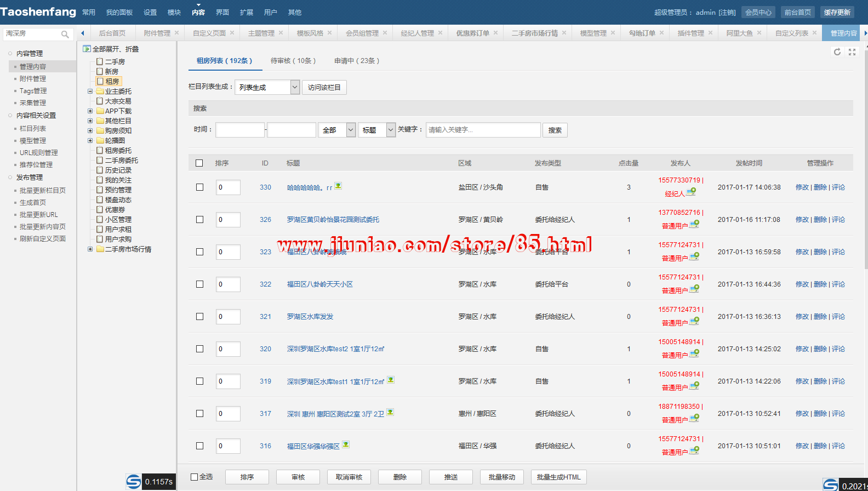Click the keyword search input field

pos(483,130)
